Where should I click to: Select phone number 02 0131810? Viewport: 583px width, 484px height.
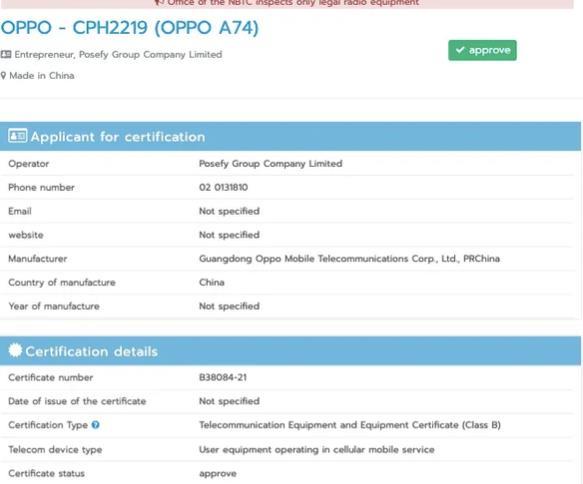(x=223, y=187)
